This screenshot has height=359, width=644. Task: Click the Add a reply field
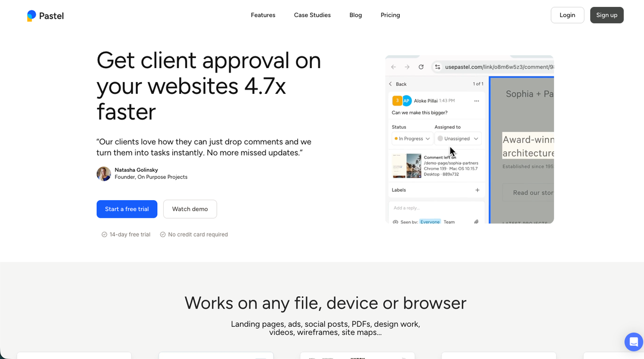click(436, 208)
